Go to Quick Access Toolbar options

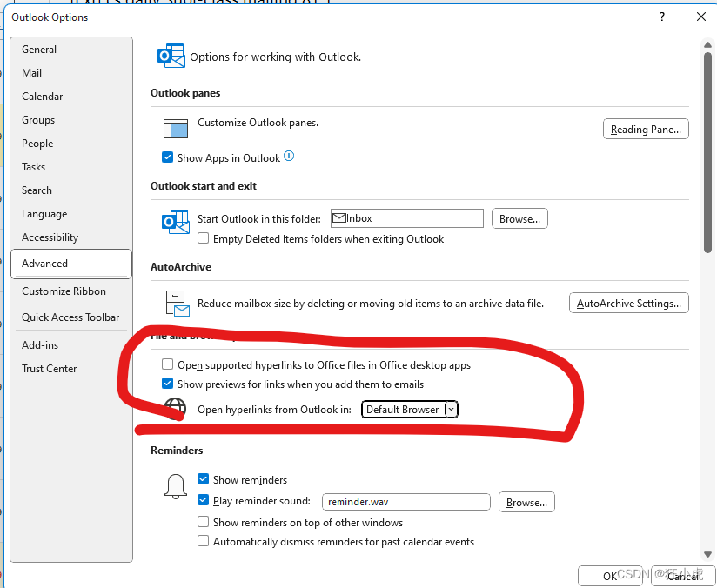click(x=71, y=317)
